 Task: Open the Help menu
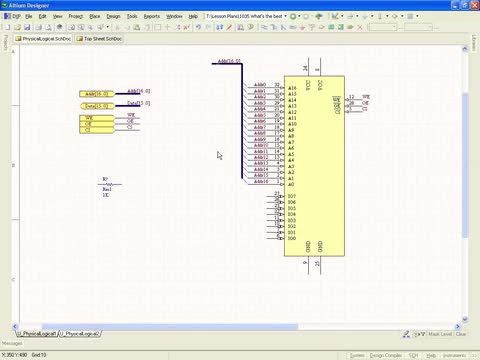193,16
